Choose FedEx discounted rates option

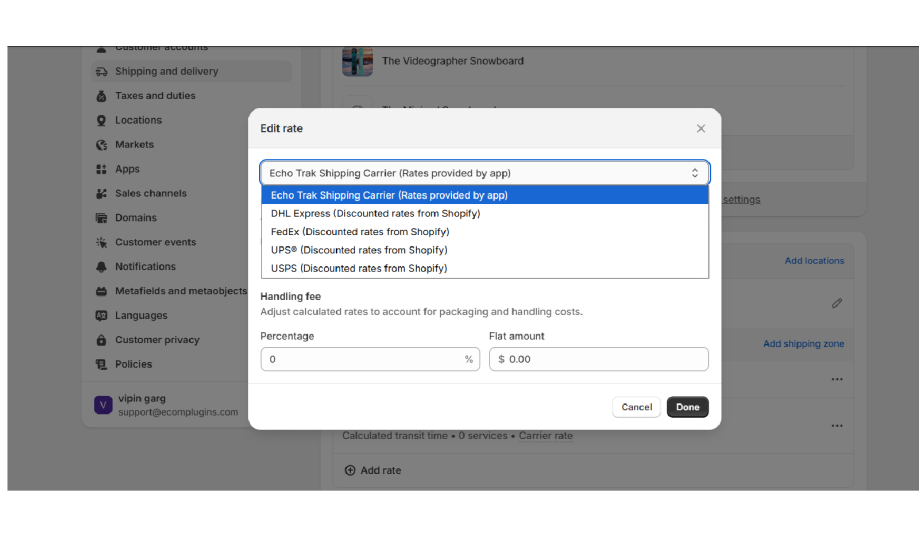[360, 232]
